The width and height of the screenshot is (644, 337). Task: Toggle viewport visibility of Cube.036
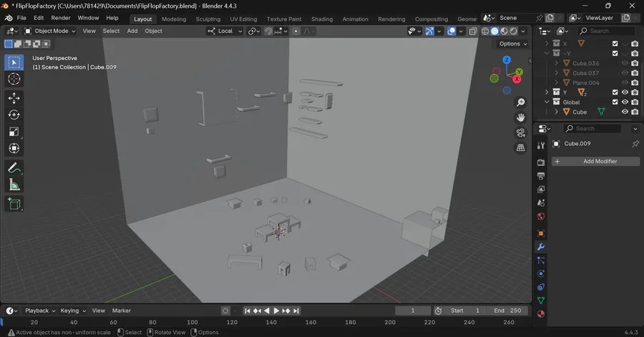click(x=625, y=63)
